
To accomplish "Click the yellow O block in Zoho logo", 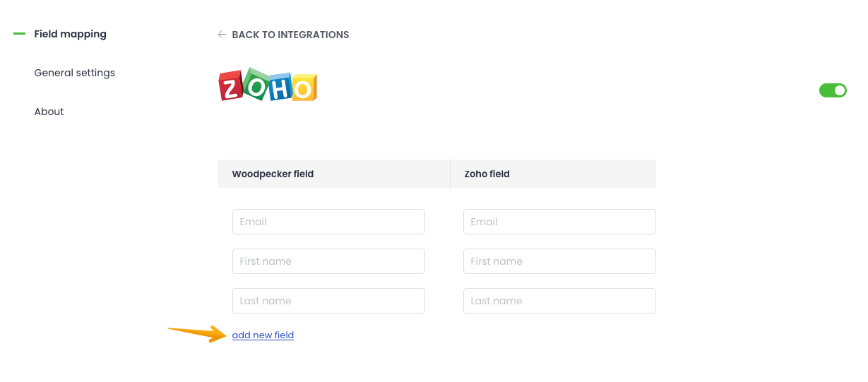I will (304, 88).
